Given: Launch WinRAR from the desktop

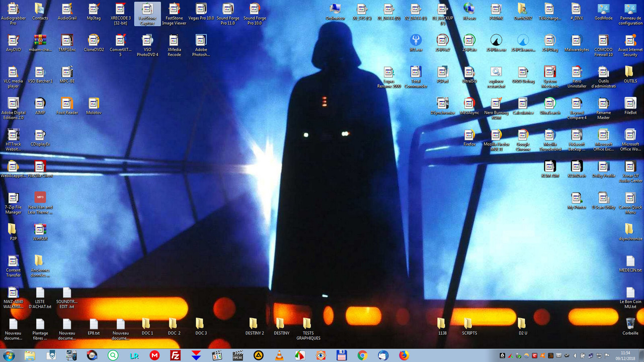Looking at the screenshot, I should [40, 232].
